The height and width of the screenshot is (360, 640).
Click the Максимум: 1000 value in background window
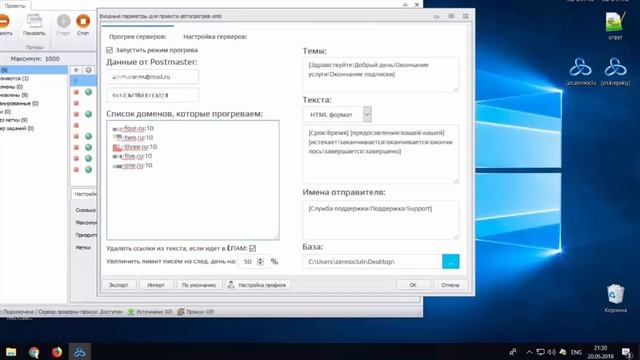coord(35,59)
